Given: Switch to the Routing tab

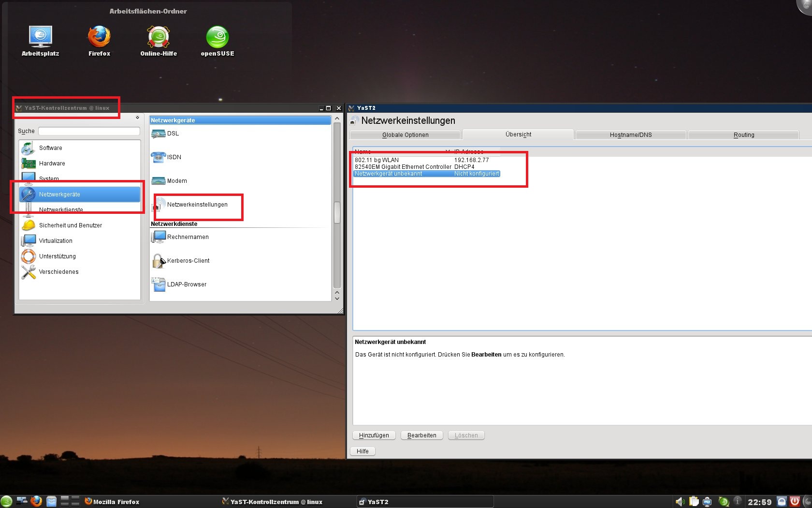Looking at the screenshot, I should pos(744,135).
